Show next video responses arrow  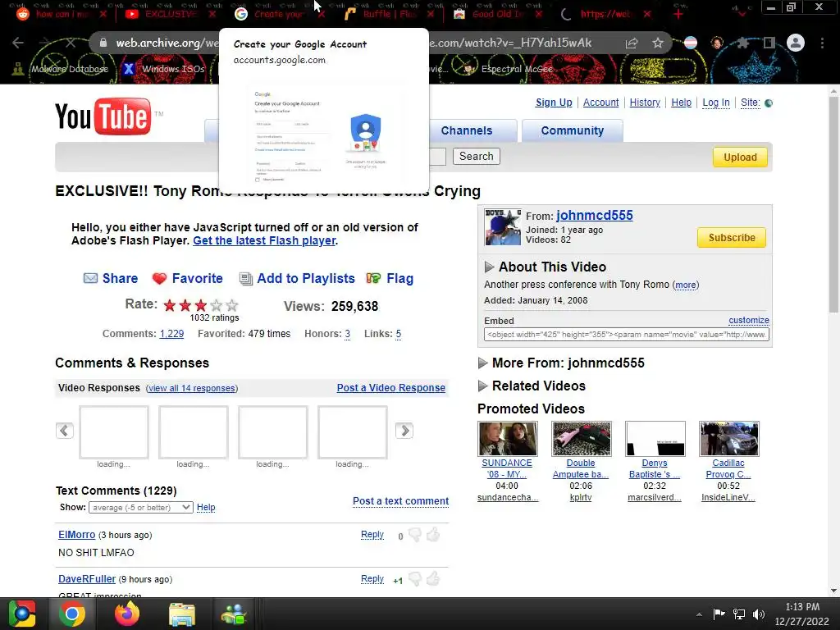404,430
